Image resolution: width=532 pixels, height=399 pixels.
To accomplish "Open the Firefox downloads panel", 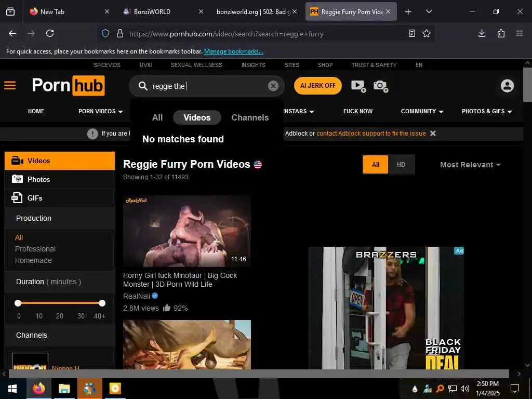I will tap(482, 33).
